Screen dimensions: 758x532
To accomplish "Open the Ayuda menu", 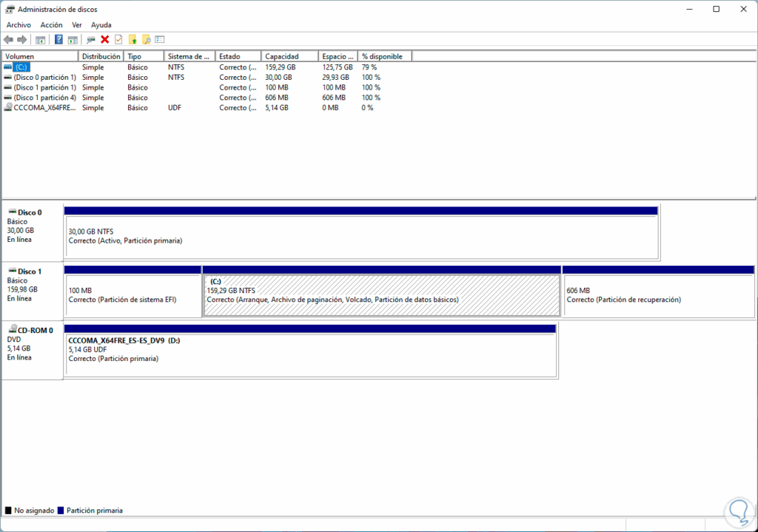I will pyautogui.click(x=101, y=24).
